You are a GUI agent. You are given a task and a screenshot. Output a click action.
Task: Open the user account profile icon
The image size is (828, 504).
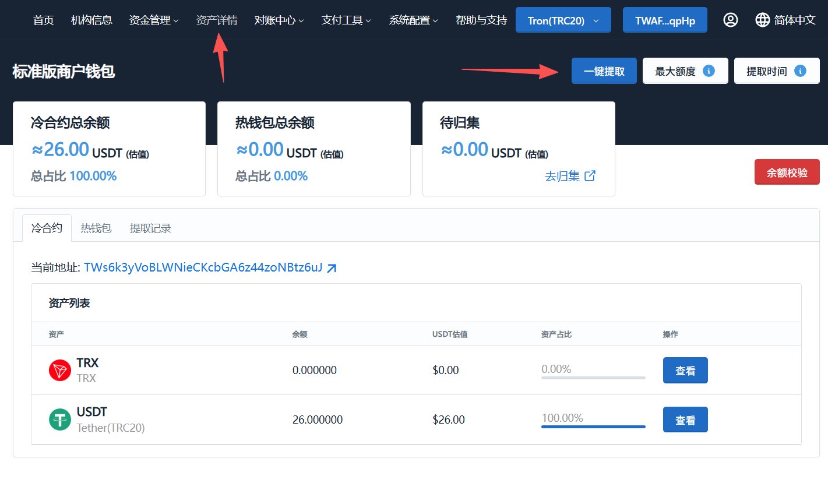tap(730, 19)
